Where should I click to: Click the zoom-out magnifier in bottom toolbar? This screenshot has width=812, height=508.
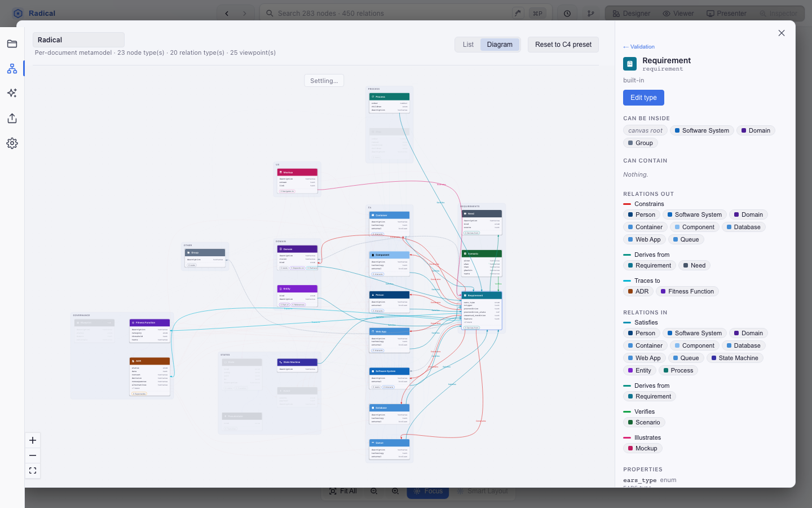point(374,491)
